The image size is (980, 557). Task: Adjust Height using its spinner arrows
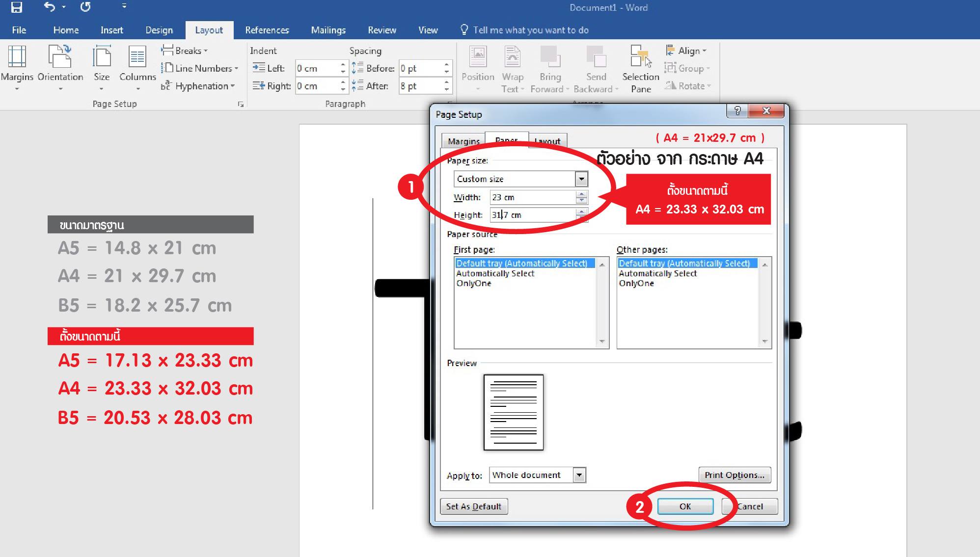581,215
